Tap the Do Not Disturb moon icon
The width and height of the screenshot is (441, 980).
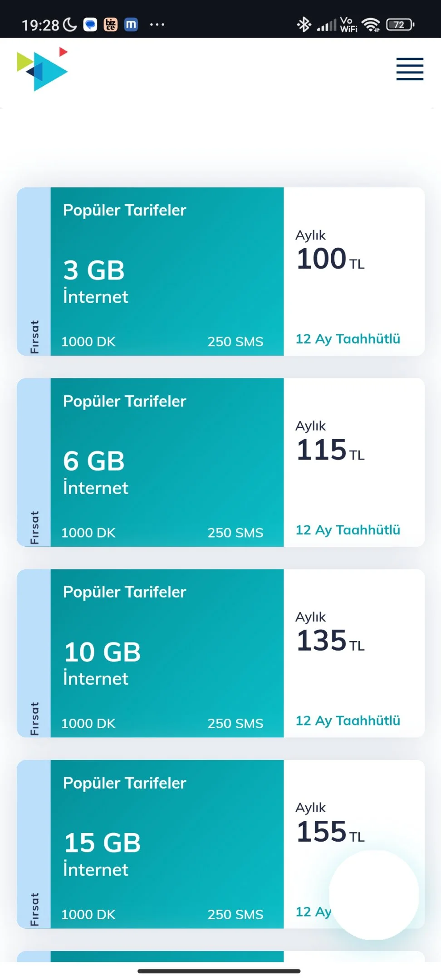69,24
